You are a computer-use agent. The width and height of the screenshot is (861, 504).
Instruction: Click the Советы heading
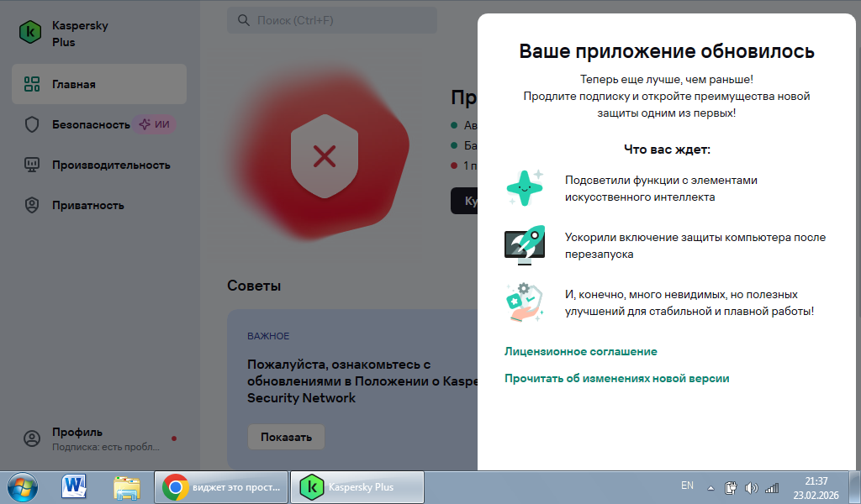[254, 286]
